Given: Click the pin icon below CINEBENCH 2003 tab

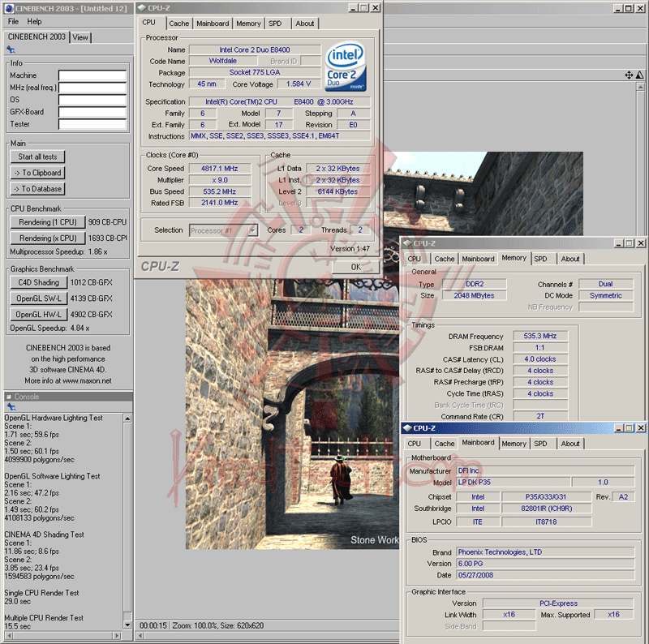Looking at the screenshot, I should [x=11, y=49].
